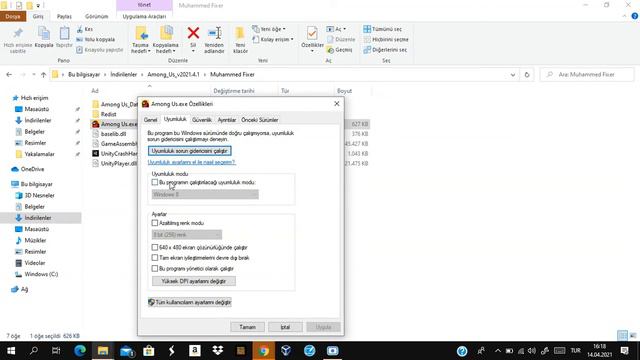
Task: Open the Görünüm ribbon tab
Action: click(x=97, y=16)
